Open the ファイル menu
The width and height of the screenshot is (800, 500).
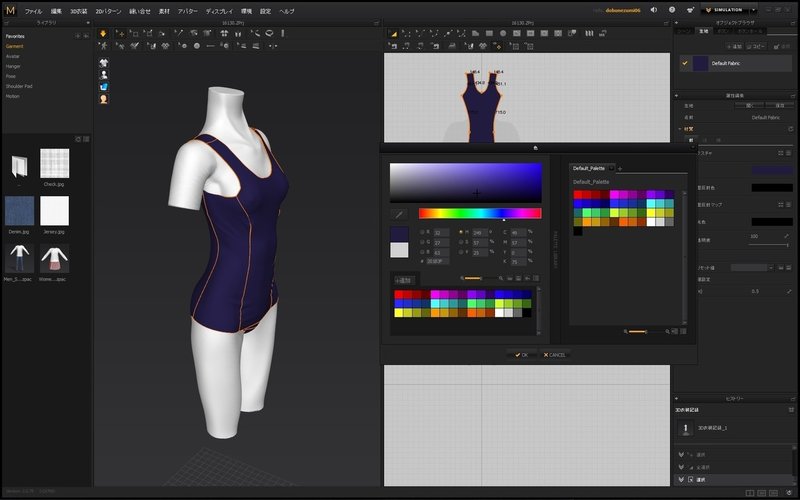(33, 10)
